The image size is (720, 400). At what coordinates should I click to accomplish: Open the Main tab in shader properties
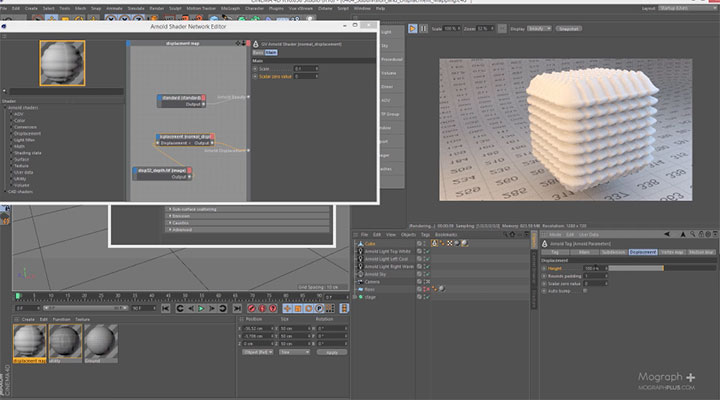coord(271,52)
